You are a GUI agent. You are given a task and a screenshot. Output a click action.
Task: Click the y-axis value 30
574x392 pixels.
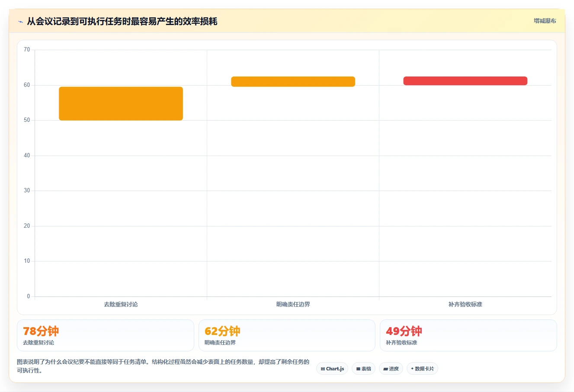(27, 191)
